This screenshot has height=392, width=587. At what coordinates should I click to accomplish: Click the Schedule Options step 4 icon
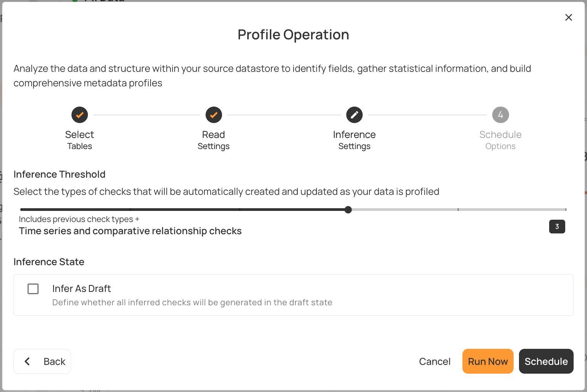click(500, 115)
